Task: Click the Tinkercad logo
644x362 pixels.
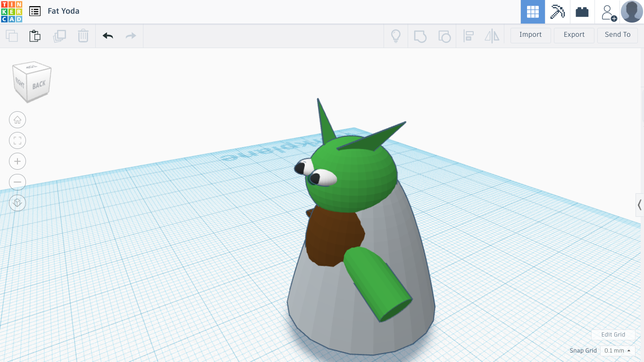Action: pos(11,11)
